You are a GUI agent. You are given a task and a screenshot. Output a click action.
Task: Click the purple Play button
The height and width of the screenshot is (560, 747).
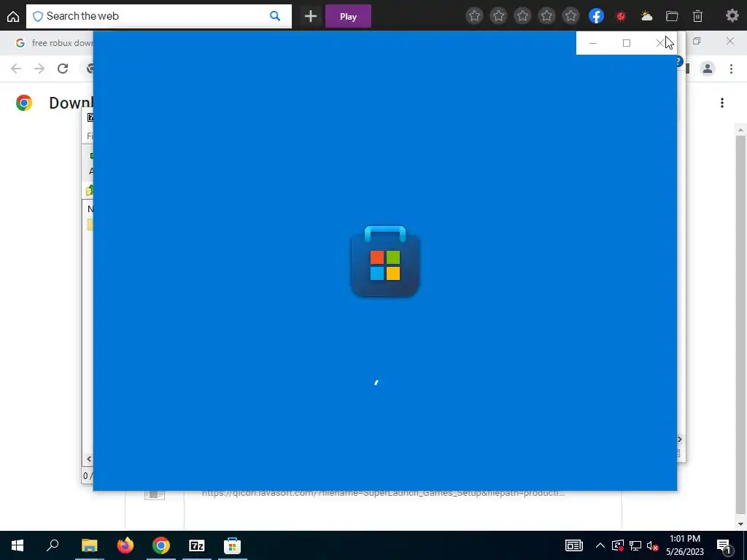coord(348,16)
